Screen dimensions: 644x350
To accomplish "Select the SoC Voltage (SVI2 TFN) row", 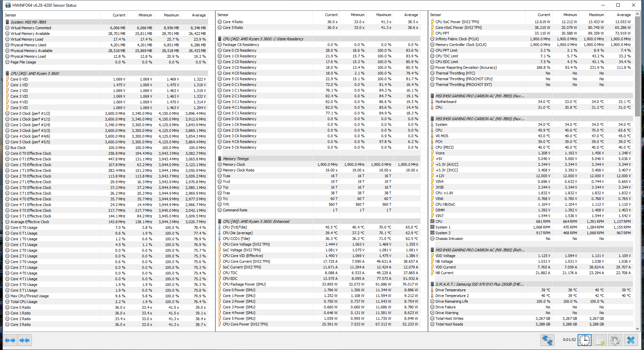I will 318,250.
